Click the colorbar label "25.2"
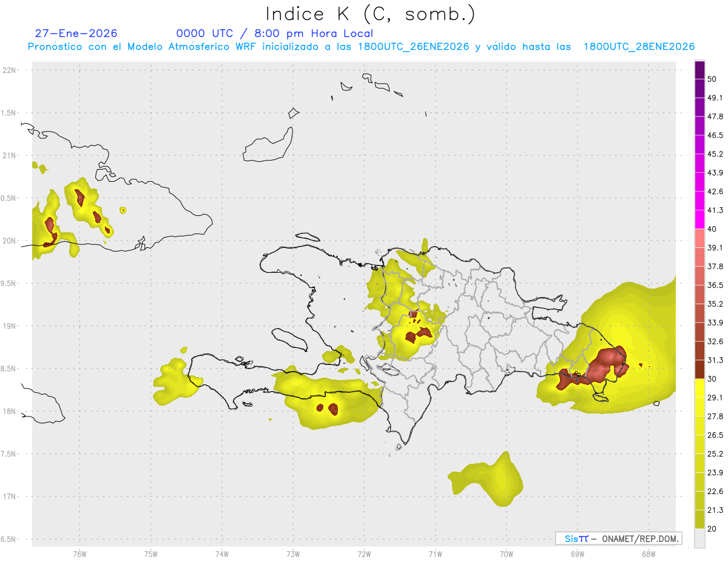The image size is (728, 562). [715, 453]
